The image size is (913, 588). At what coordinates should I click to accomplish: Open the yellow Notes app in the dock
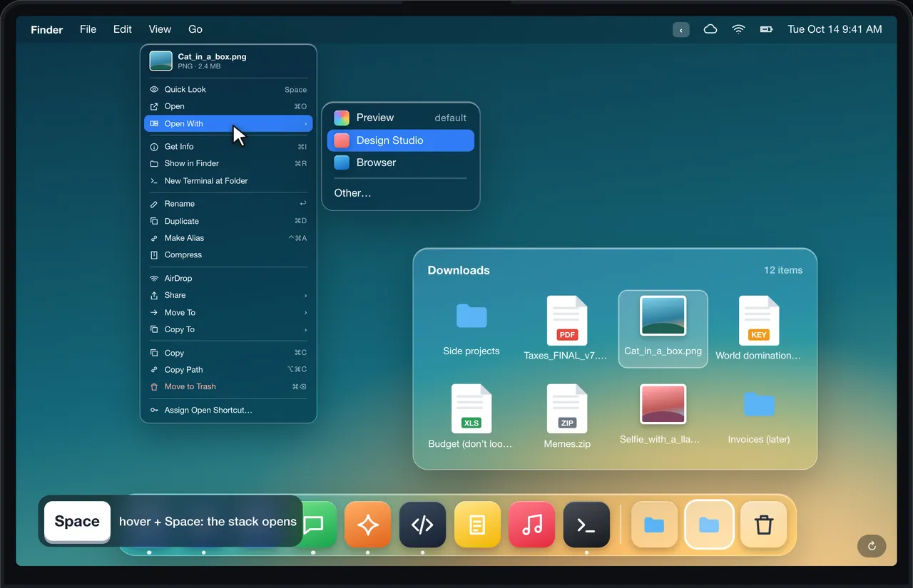click(x=477, y=525)
